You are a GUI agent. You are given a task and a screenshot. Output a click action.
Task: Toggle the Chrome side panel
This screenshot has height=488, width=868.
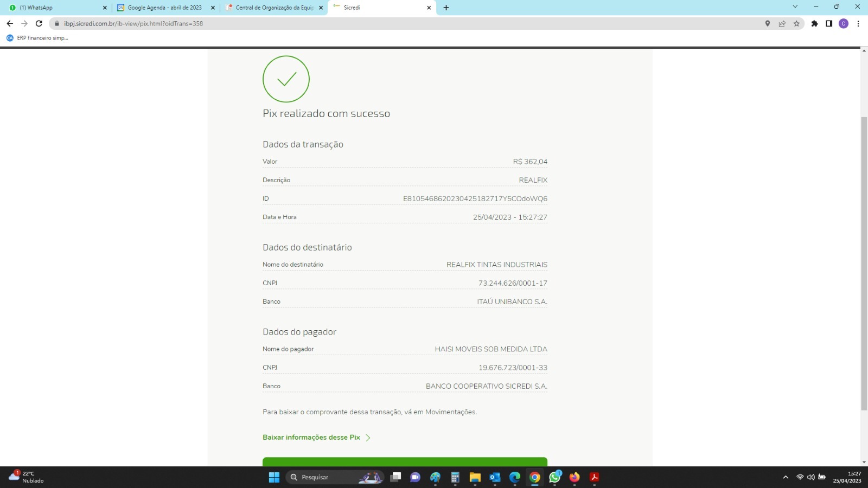point(829,23)
